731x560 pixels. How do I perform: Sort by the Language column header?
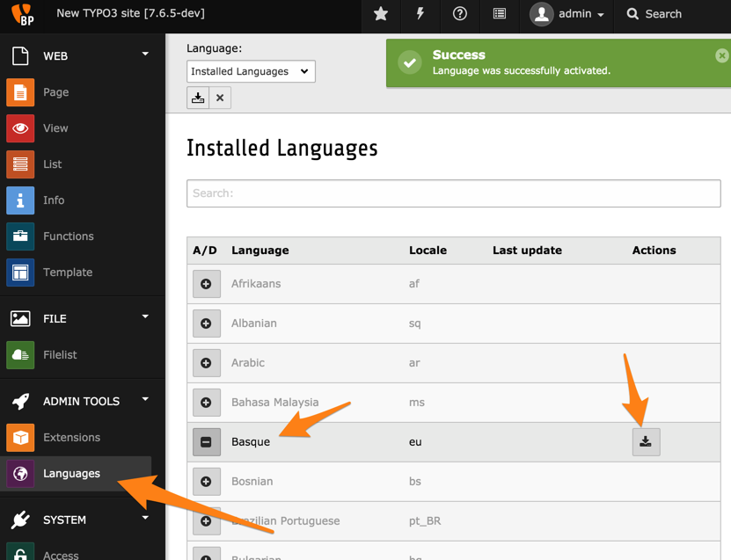[260, 251]
